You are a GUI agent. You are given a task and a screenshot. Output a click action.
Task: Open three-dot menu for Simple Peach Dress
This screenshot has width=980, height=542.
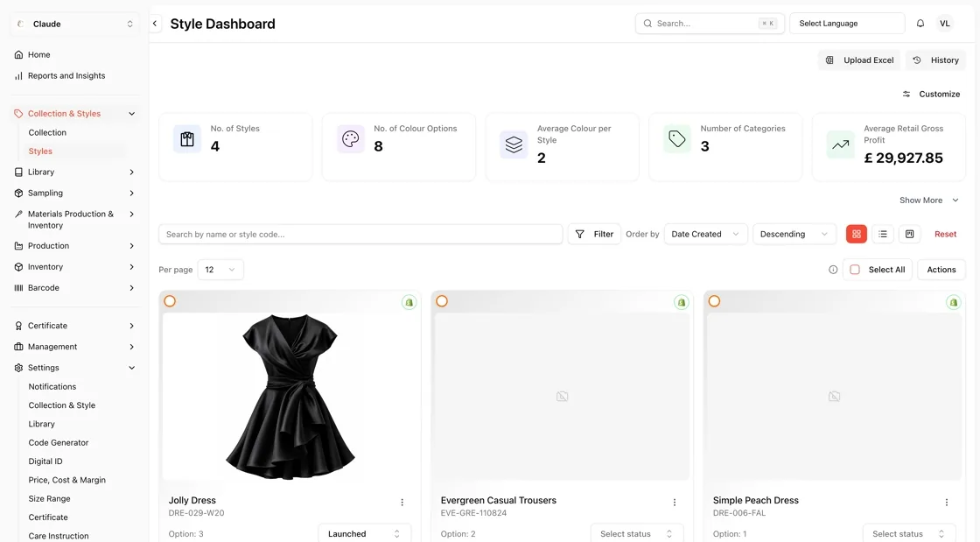coord(946,502)
